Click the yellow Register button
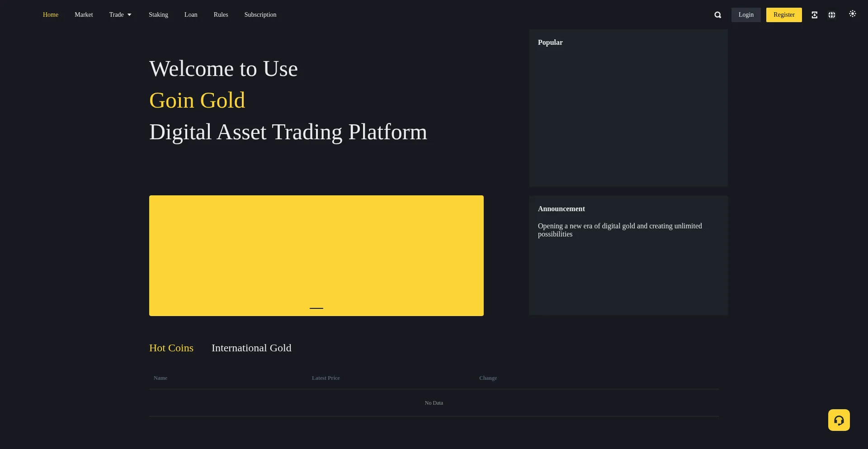This screenshot has height=449, width=868. point(784,15)
